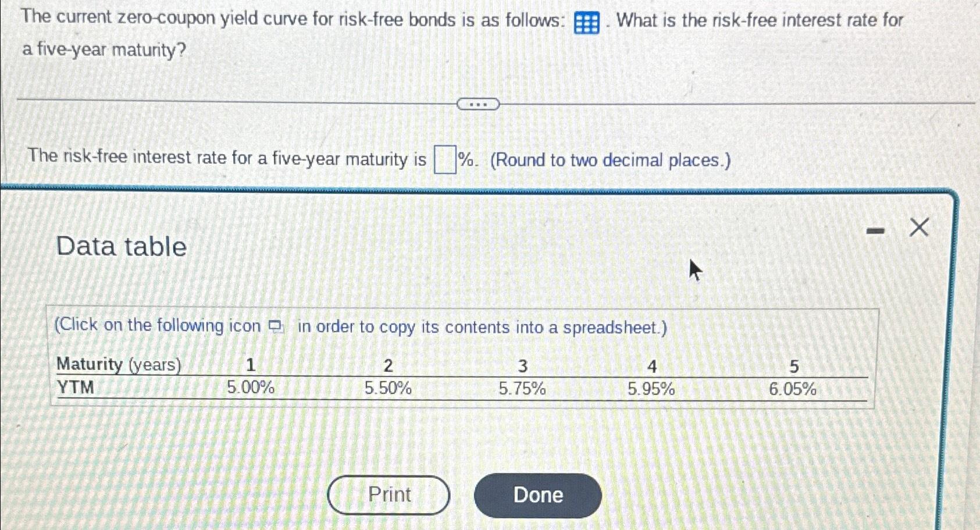
Task: Click the YTM row label
Action: [x=76, y=387]
